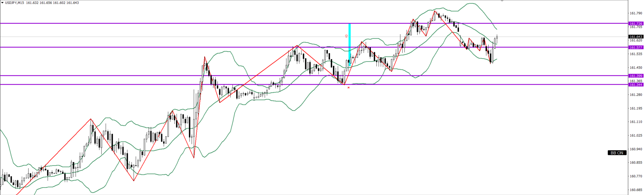Click the triangle arrow beside USDJPY,M15
The image size is (644, 195).
tap(2, 3)
